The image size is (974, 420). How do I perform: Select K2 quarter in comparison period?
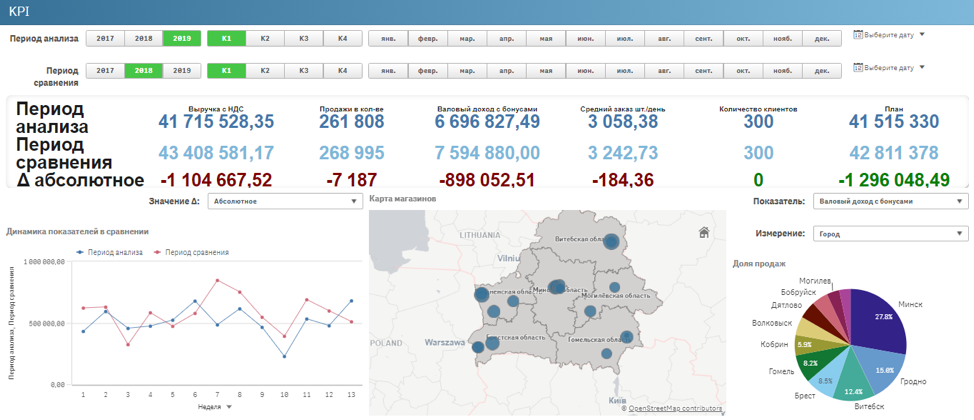pos(265,71)
